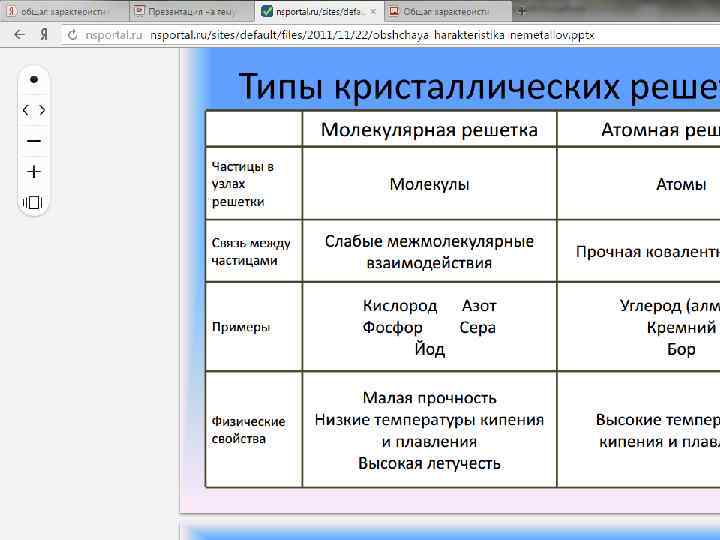Open the Yandex home button
The image size is (720, 540).
(44, 34)
